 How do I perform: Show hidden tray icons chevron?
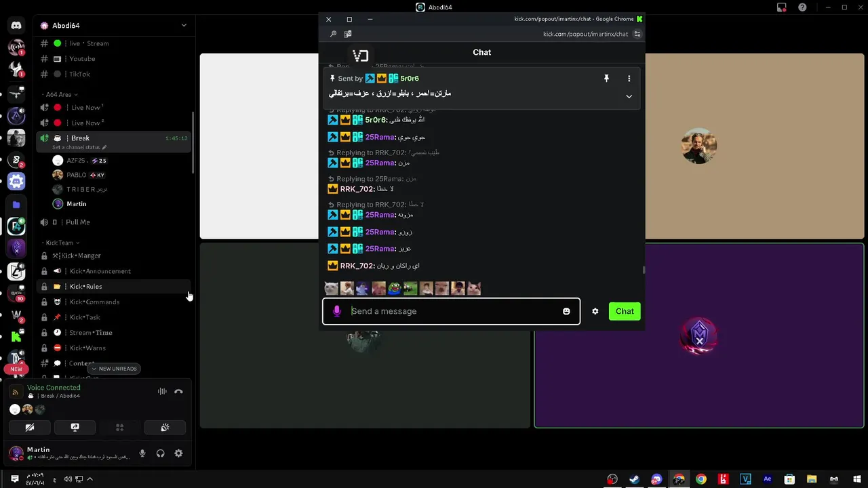(90, 479)
